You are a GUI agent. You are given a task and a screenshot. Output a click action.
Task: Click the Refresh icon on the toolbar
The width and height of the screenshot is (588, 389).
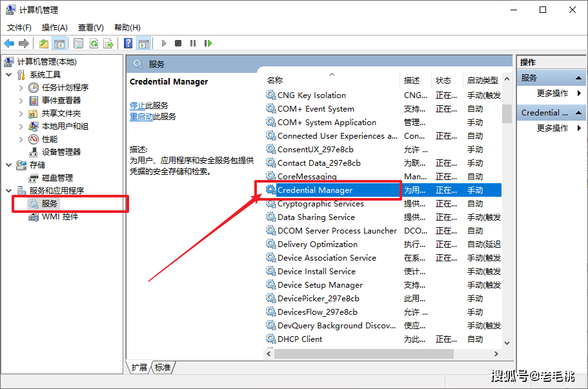[x=94, y=43]
